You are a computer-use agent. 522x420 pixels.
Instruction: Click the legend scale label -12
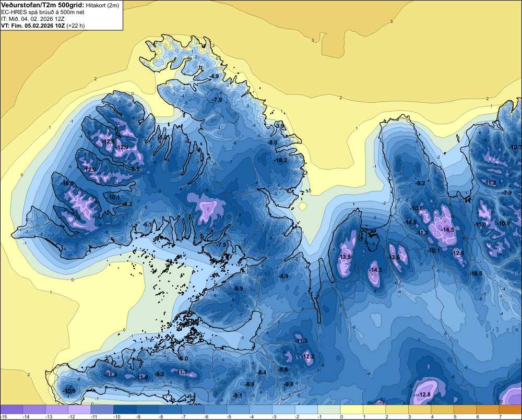71,417
